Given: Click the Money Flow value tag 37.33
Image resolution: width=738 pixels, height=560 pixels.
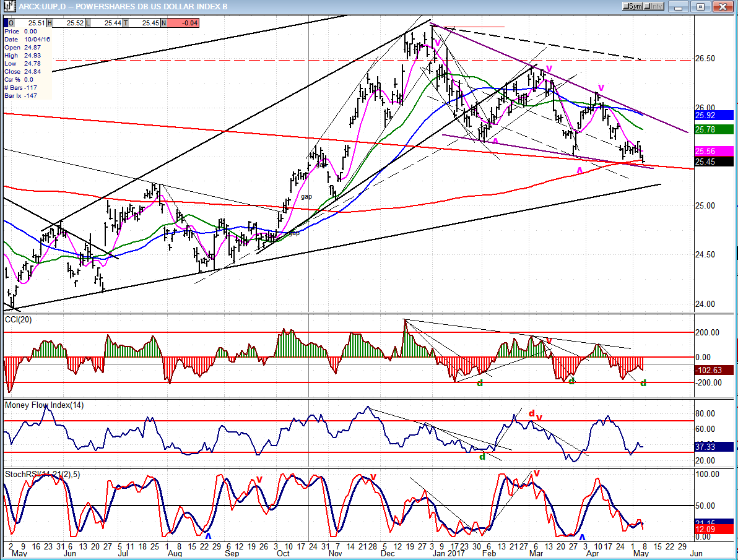Looking at the screenshot, I should 713,447.
